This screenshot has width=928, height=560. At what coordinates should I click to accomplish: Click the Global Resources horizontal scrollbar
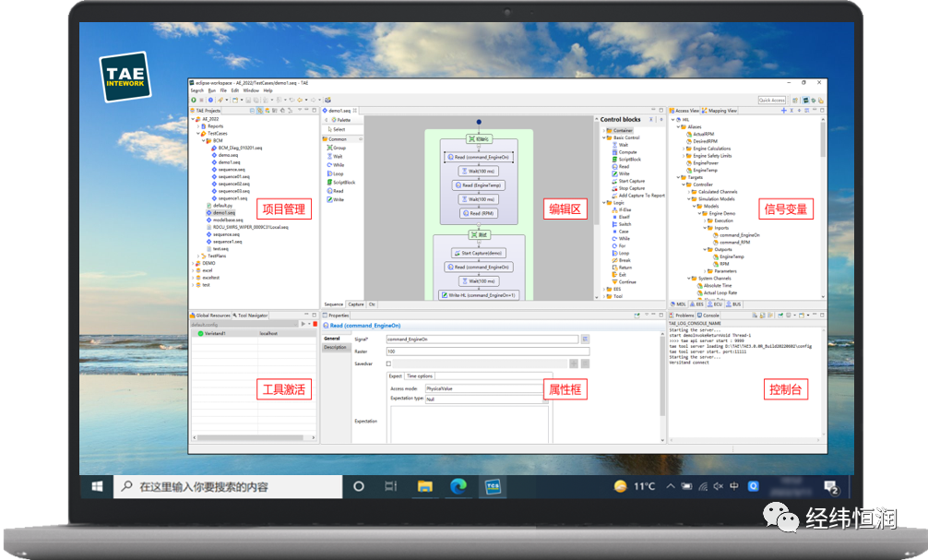click(255, 437)
